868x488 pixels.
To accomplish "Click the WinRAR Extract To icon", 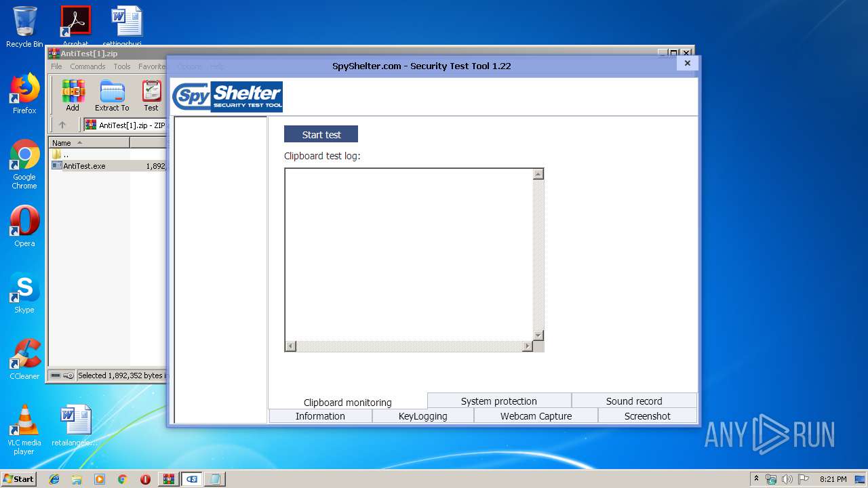I will [x=112, y=96].
